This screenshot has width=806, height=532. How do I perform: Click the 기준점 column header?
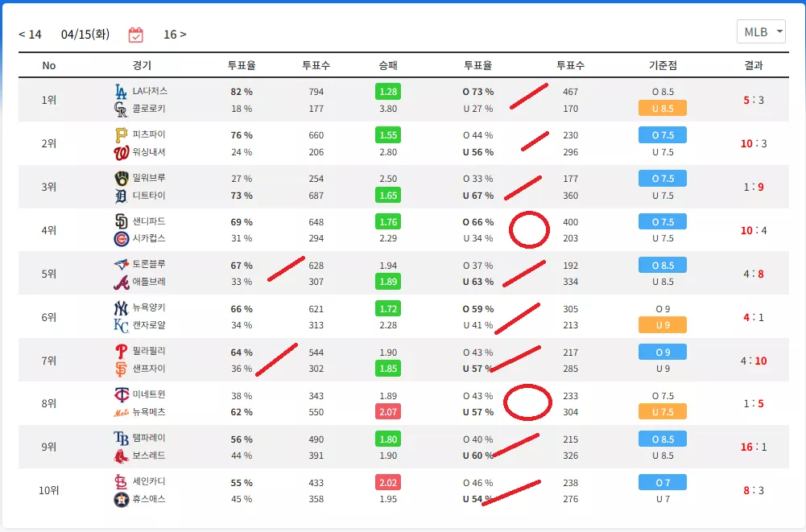click(663, 65)
